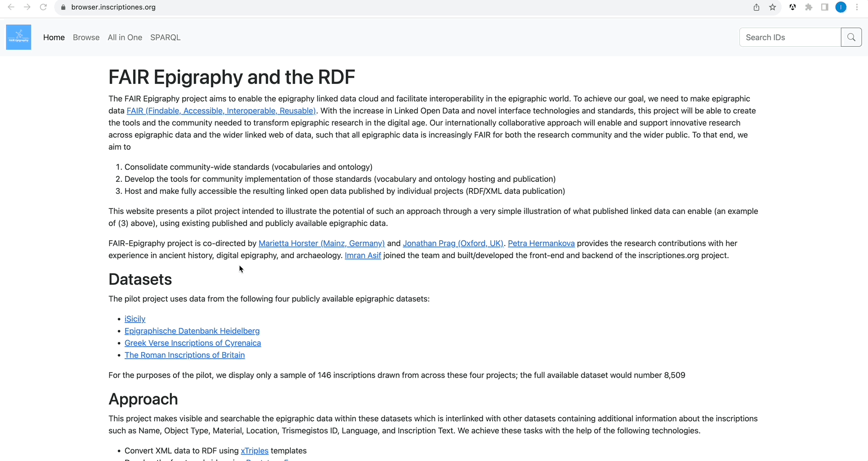868x461 pixels.
Task: Open The Roman Inscriptions of Britain link
Action: click(184, 355)
